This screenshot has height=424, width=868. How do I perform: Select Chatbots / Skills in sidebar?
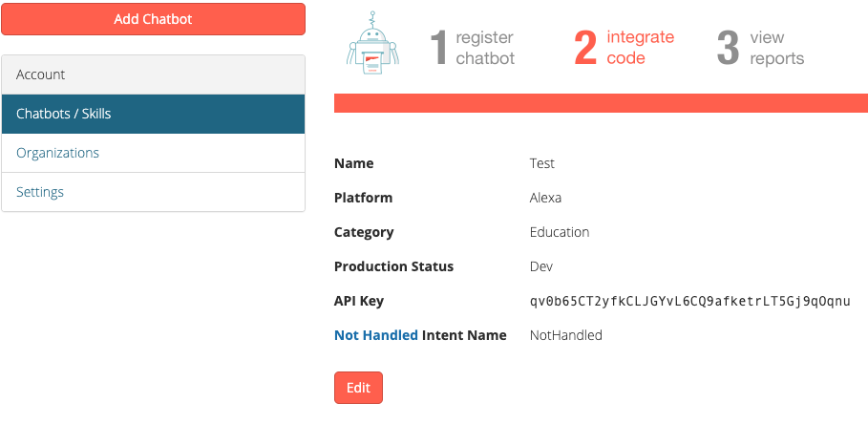[x=153, y=114]
